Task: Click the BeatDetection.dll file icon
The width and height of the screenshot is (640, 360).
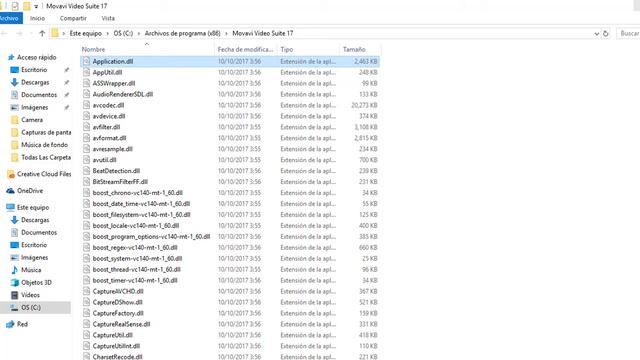Action: coord(86,171)
